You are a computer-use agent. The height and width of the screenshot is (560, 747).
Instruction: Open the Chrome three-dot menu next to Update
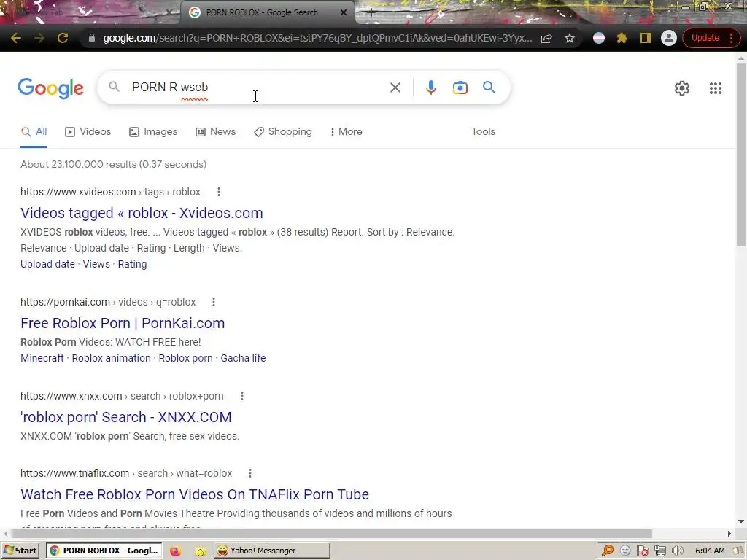[x=731, y=38]
